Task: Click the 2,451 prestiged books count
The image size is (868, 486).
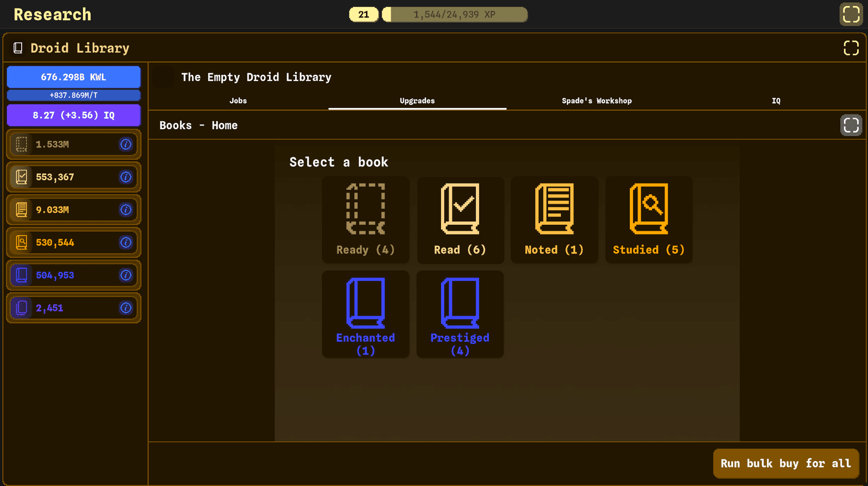Action: pos(49,308)
